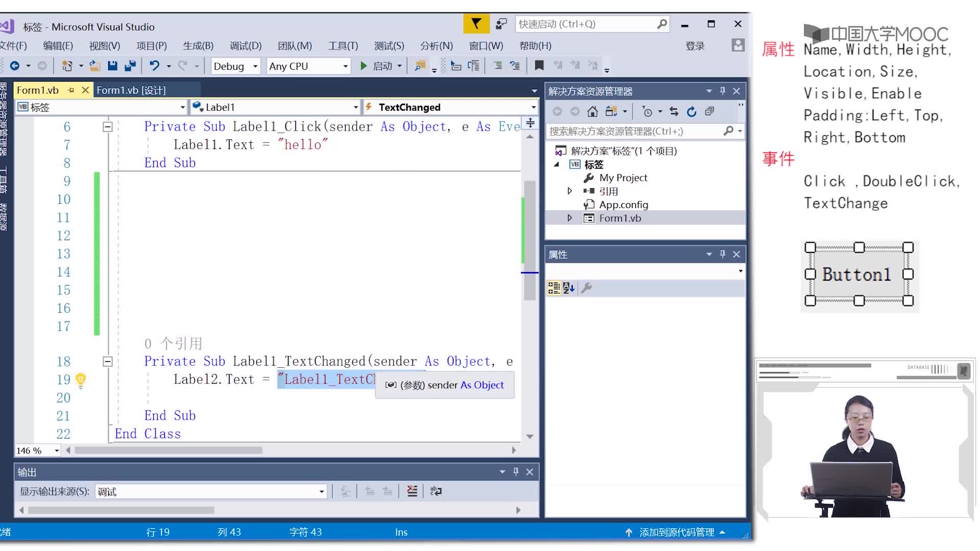The image size is (980, 551).
Task: Click the Sync with Active Document icon
Action: tap(674, 112)
